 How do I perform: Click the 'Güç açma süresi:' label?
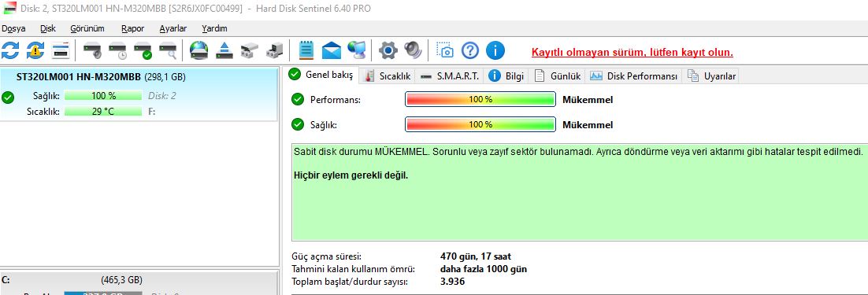pyautogui.click(x=326, y=256)
